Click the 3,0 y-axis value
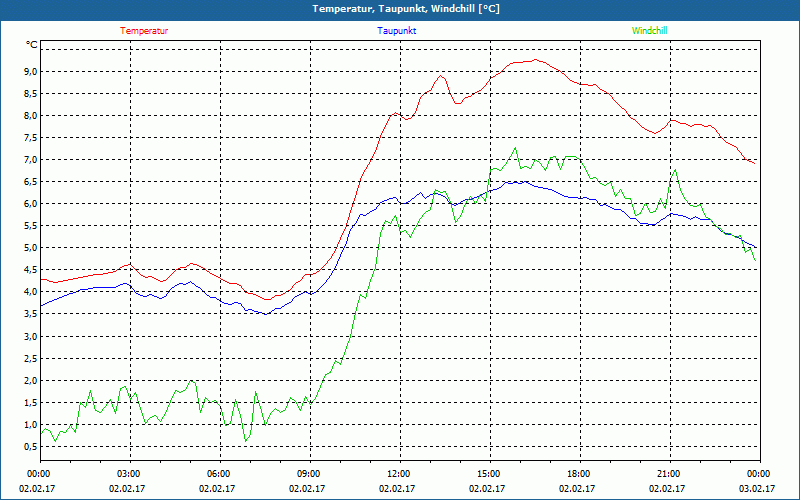 32,336
